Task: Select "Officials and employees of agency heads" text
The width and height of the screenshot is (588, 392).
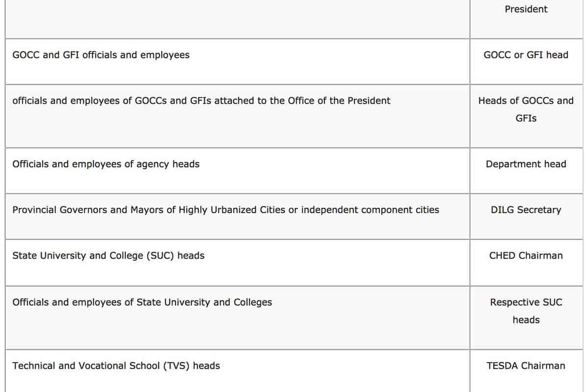Action: click(x=106, y=164)
